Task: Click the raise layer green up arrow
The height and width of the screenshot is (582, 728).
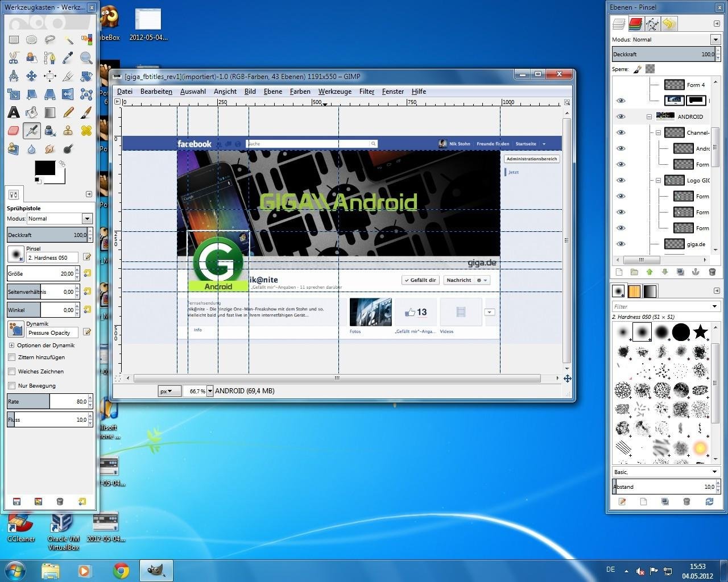Action: [x=650, y=272]
